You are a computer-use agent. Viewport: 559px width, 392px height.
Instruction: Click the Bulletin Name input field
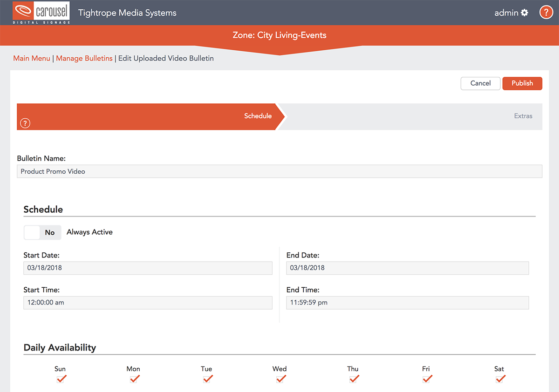[279, 171]
